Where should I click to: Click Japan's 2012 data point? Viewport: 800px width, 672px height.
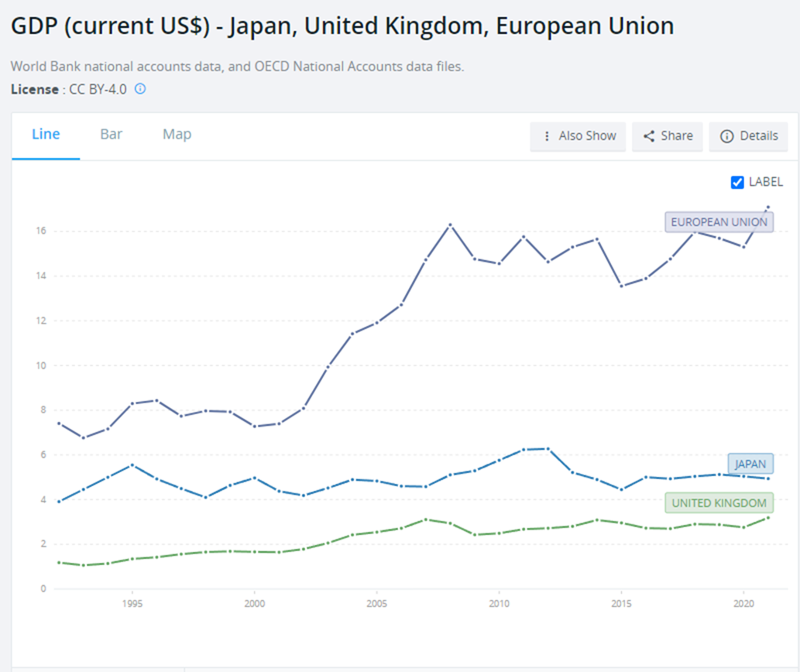(x=548, y=448)
